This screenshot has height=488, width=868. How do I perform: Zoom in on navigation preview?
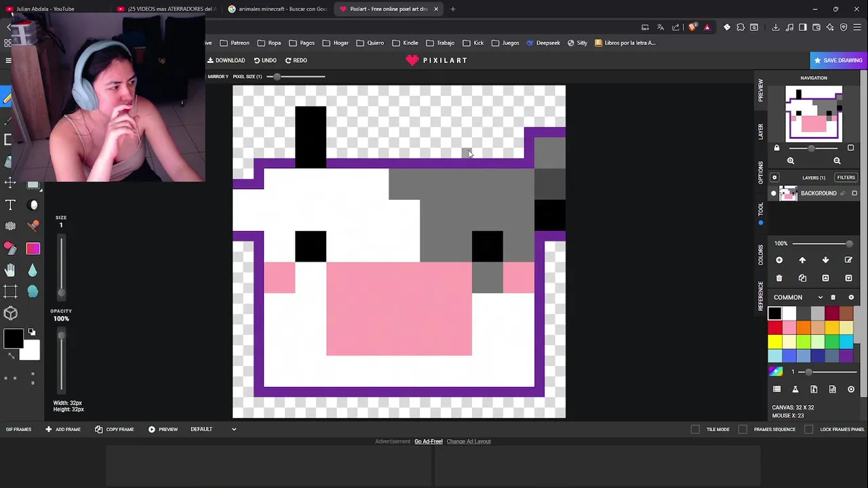tap(791, 161)
